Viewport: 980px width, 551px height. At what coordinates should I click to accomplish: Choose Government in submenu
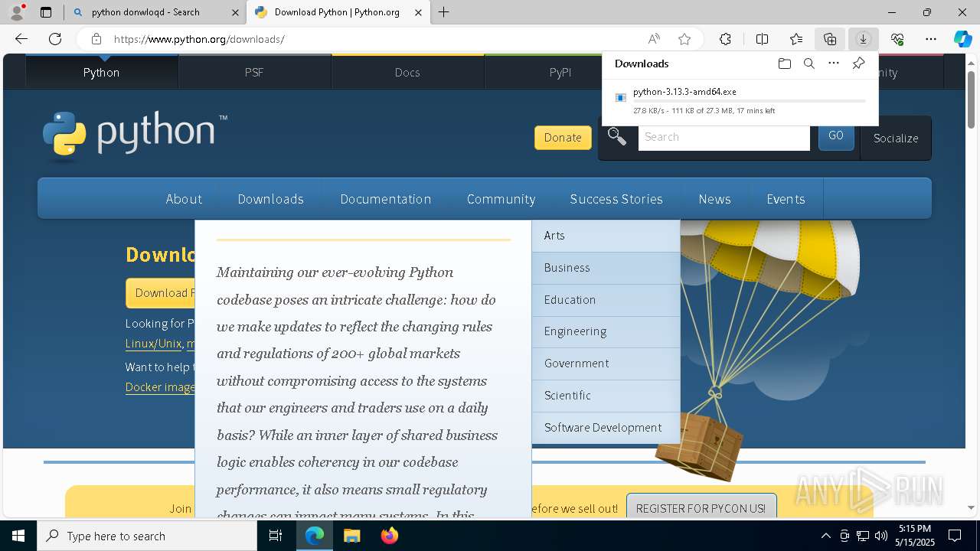click(x=606, y=364)
